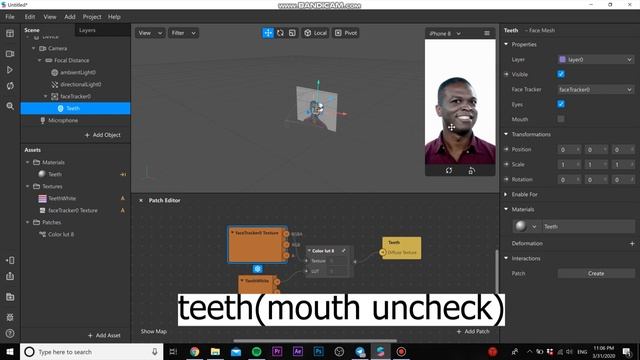Collapse the Properties section
This screenshot has height=360, width=640.
click(506, 44)
